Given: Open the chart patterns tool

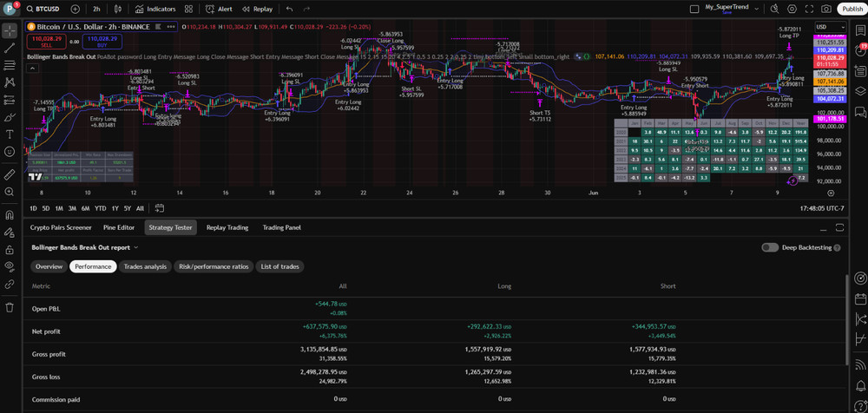Looking at the screenshot, I should [x=10, y=82].
